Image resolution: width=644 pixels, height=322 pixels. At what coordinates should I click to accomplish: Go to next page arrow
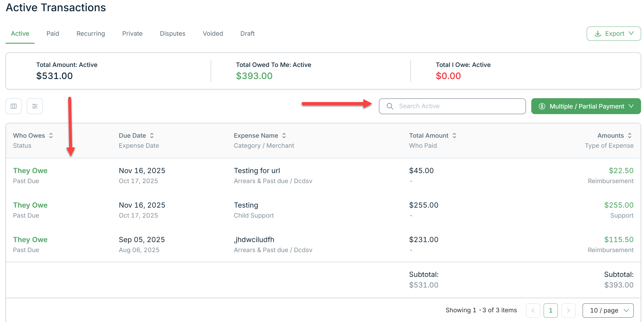tap(568, 310)
